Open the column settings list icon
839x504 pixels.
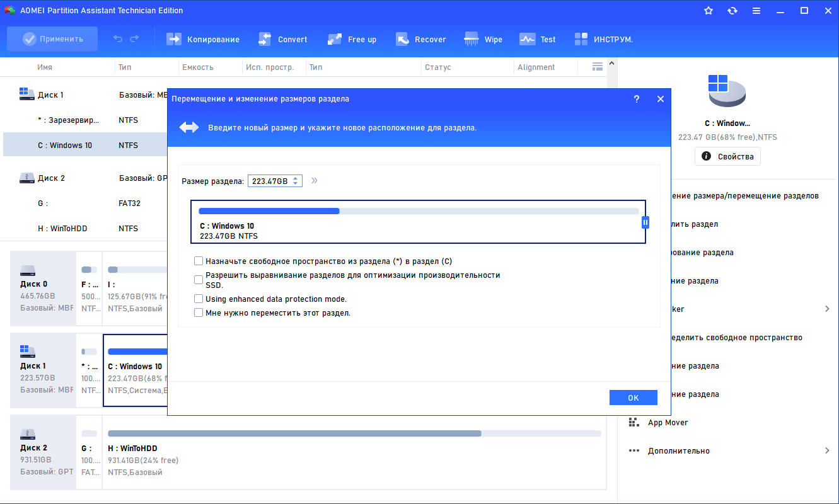click(598, 67)
